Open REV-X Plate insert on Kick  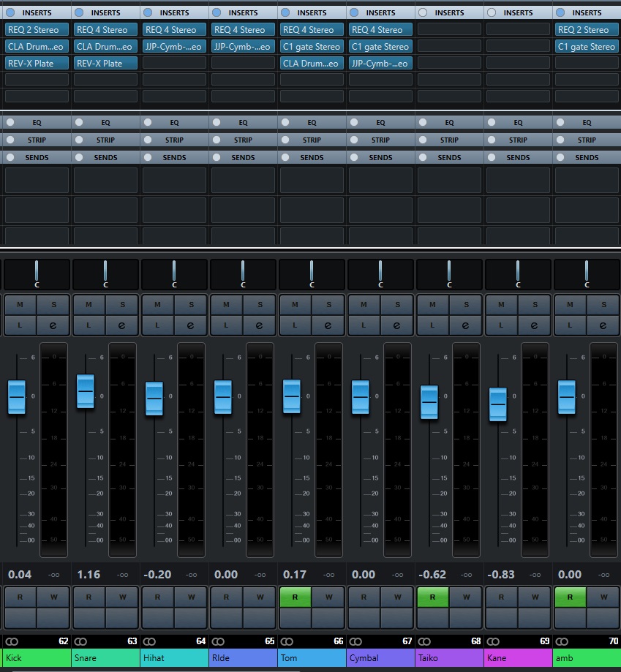point(37,63)
